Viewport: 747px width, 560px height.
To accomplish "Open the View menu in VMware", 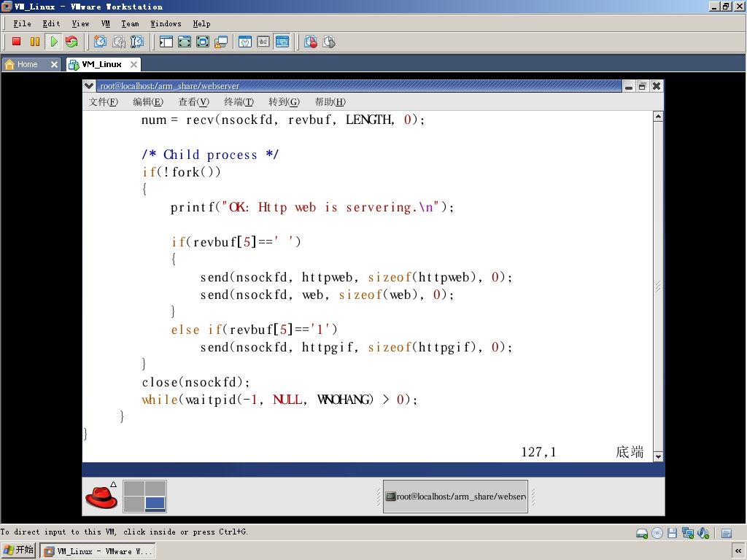I will (80, 23).
